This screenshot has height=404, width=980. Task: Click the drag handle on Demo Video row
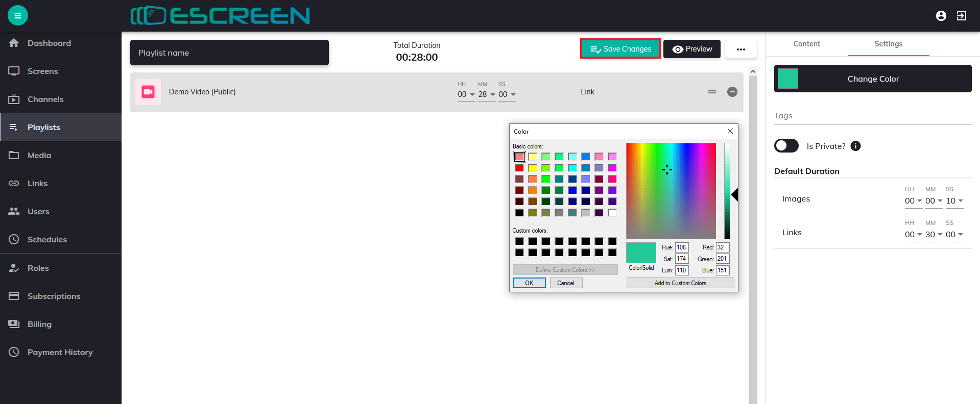tap(711, 92)
